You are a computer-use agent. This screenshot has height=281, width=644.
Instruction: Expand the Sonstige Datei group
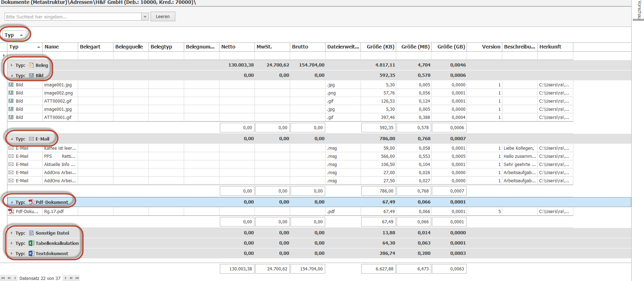coord(12,233)
